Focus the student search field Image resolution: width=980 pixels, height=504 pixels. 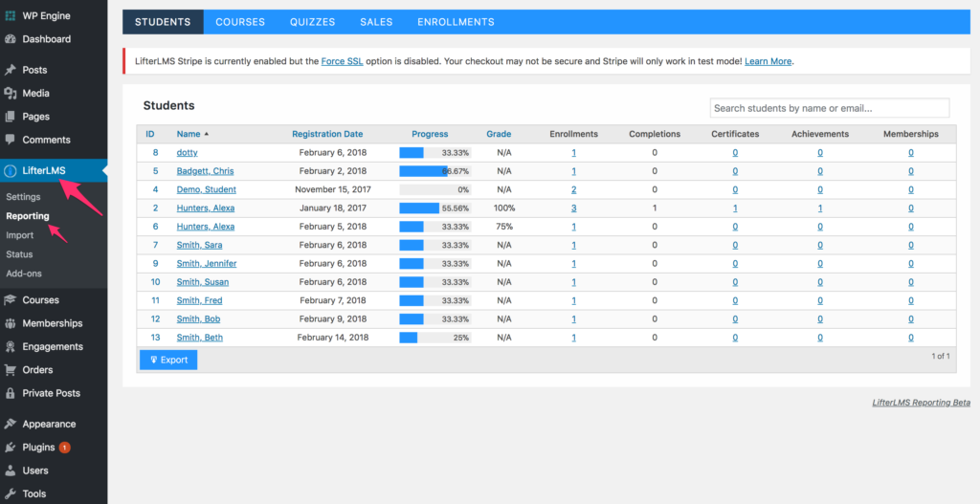pyautogui.click(x=830, y=108)
